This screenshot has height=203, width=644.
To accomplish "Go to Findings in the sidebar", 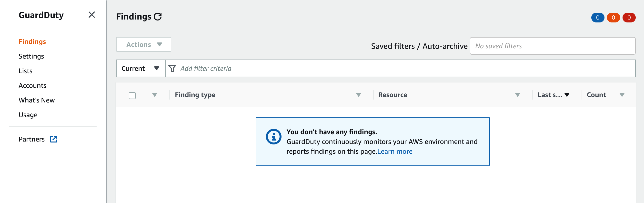I will 32,41.
